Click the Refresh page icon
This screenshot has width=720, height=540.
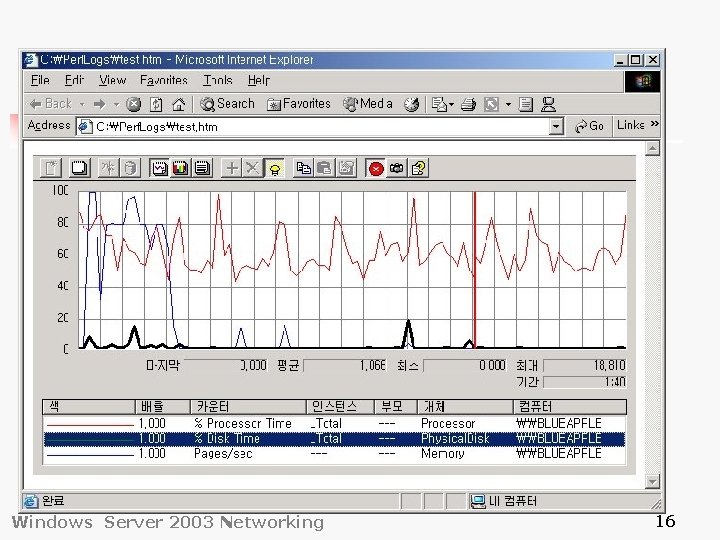[x=156, y=105]
